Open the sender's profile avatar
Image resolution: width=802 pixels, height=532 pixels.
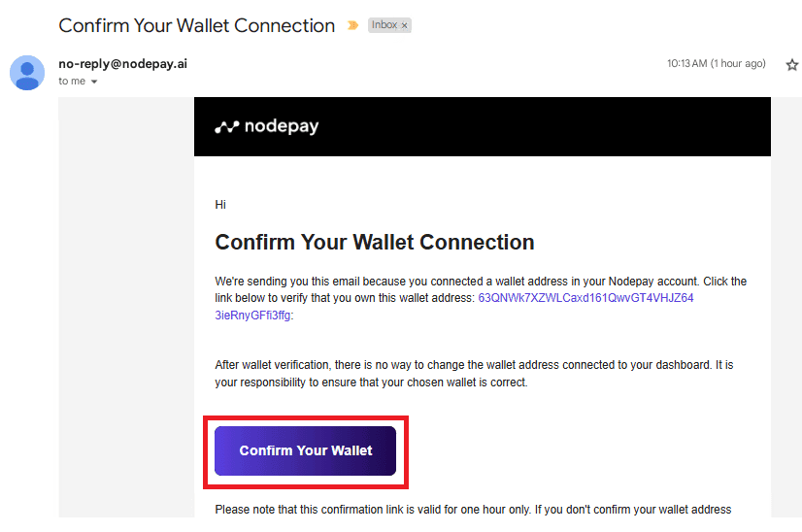tap(27, 73)
